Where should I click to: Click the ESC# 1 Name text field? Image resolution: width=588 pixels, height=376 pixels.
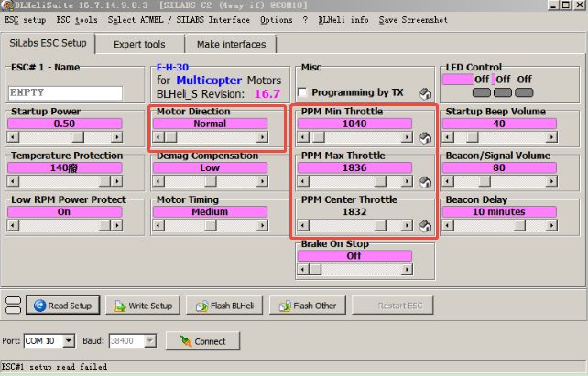65,92
